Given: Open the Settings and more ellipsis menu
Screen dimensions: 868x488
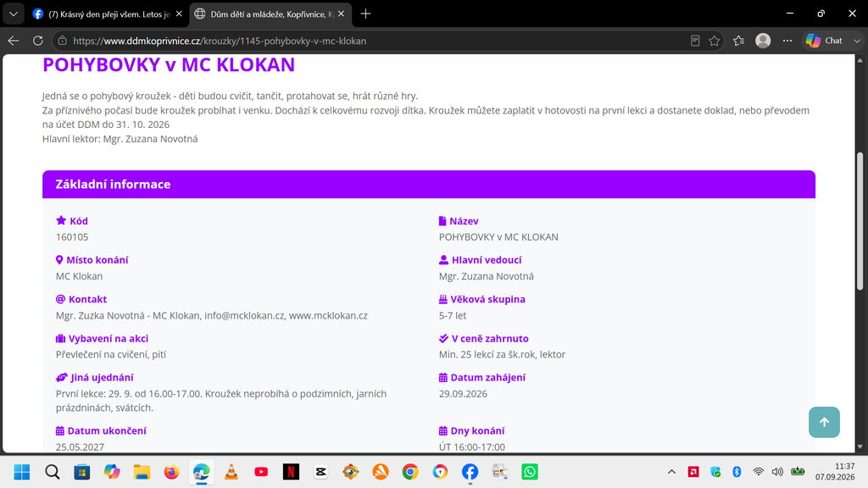Looking at the screenshot, I should pyautogui.click(x=787, y=41).
